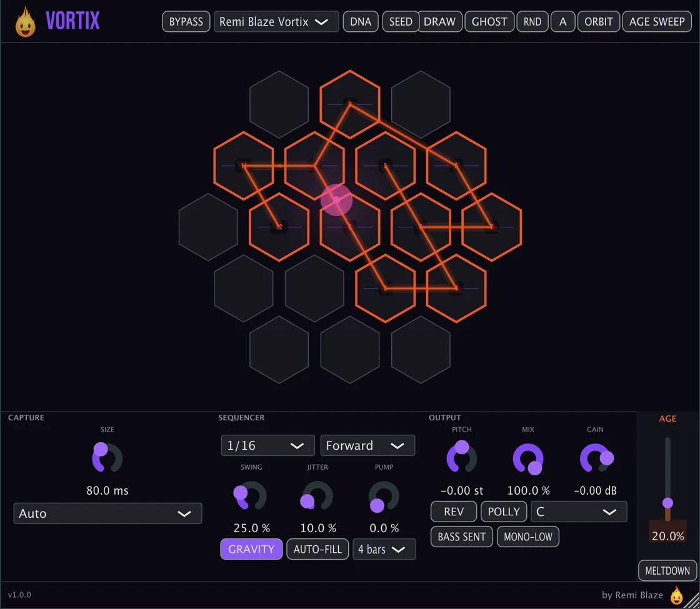Select hex cell numbered 5
The image size is (700, 609).
[385, 166]
